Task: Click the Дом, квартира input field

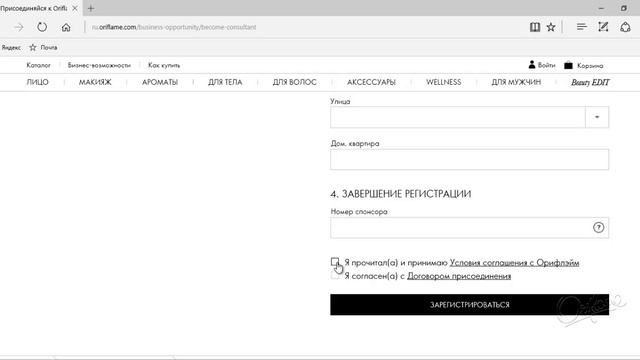Action: click(x=469, y=159)
